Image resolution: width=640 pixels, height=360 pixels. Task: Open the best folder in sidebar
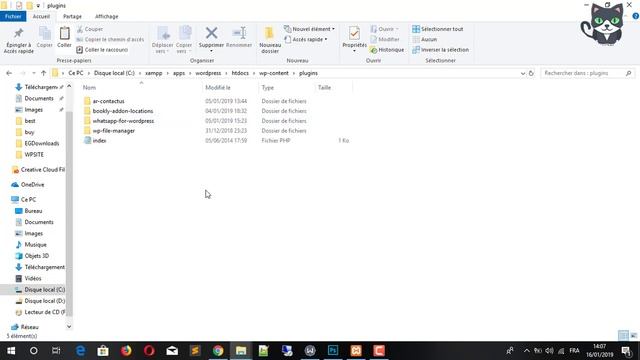30,121
